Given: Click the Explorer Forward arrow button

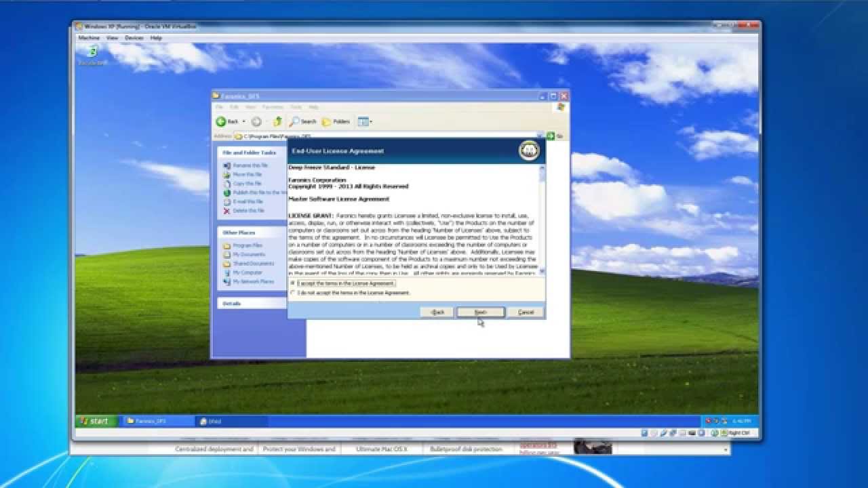Looking at the screenshot, I should [x=256, y=122].
